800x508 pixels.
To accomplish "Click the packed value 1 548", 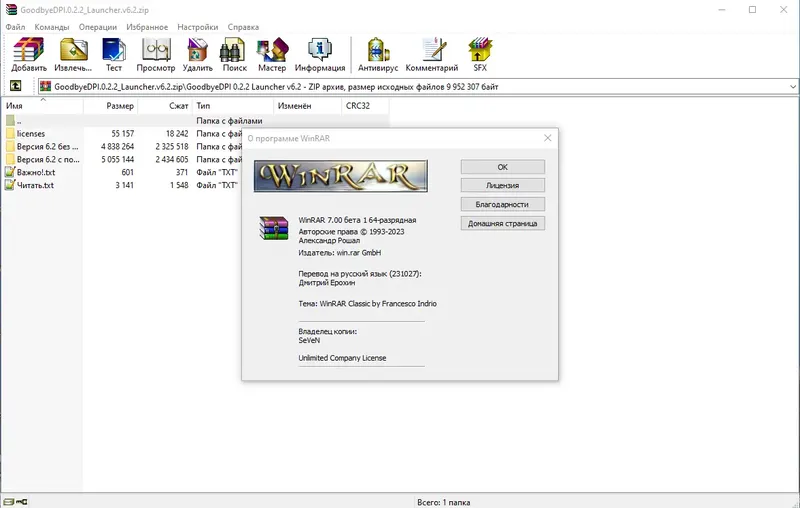I will pos(179,185).
